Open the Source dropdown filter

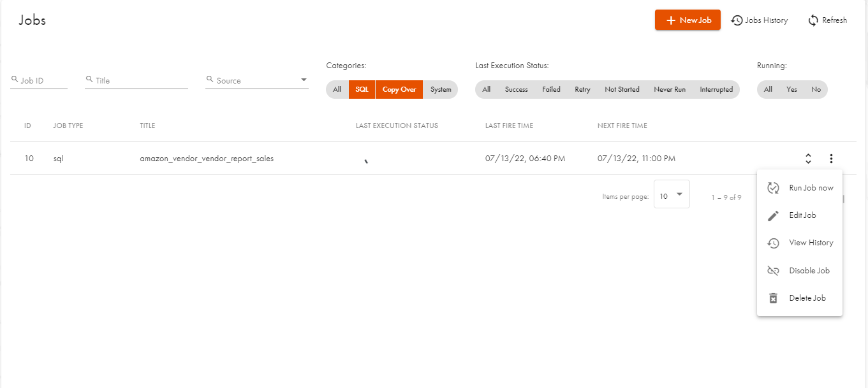point(257,81)
